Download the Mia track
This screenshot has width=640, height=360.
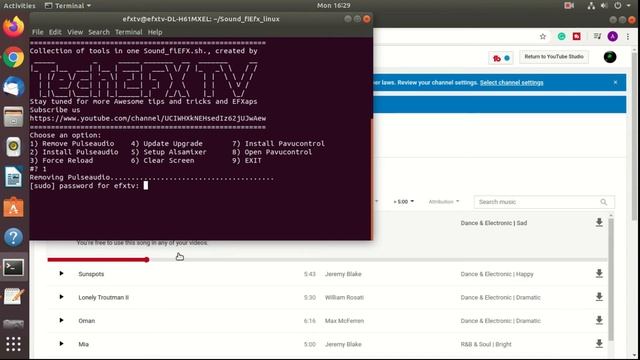point(599,344)
